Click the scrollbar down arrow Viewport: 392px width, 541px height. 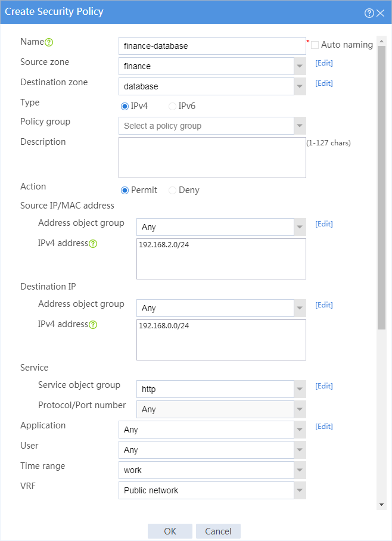click(381, 505)
